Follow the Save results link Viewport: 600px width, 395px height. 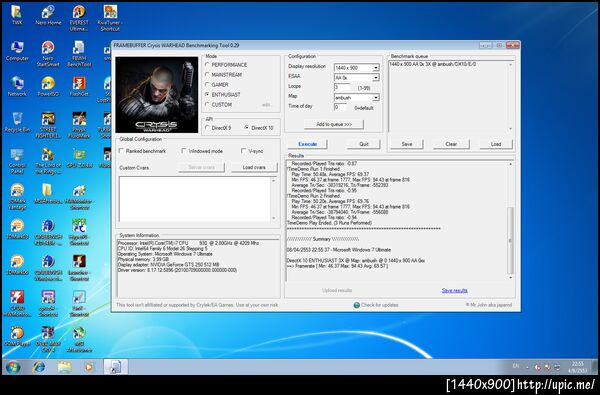pos(454,291)
